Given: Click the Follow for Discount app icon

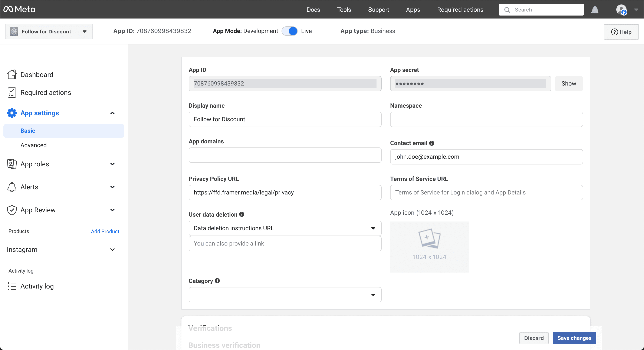Looking at the screenshot, I should click(x=14, y=31).
